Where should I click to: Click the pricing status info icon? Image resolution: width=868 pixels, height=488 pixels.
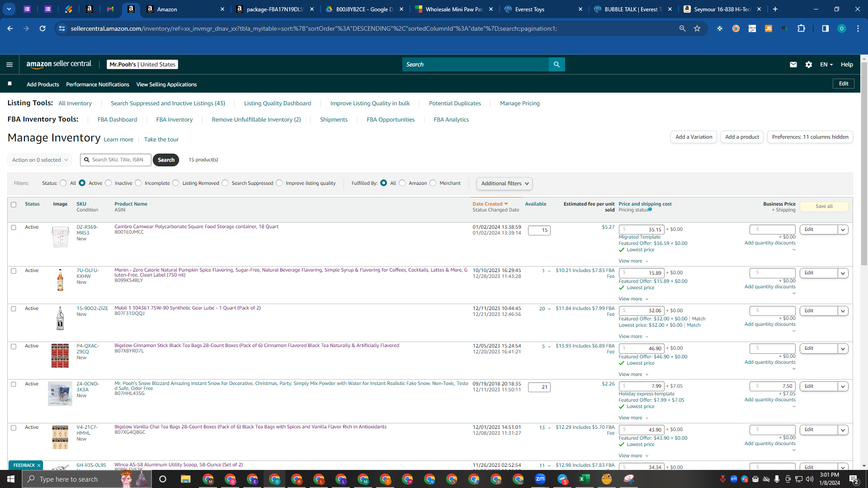click(x=650, y=209)
